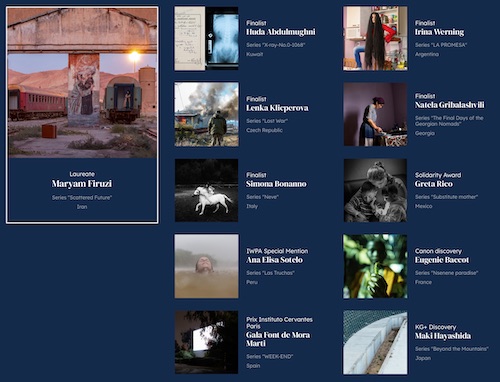The height and width of the screenshot is (382, 500).
Task: View Gala Font de Mora Marti's night screen photo
Action: (x=207, y=342)
